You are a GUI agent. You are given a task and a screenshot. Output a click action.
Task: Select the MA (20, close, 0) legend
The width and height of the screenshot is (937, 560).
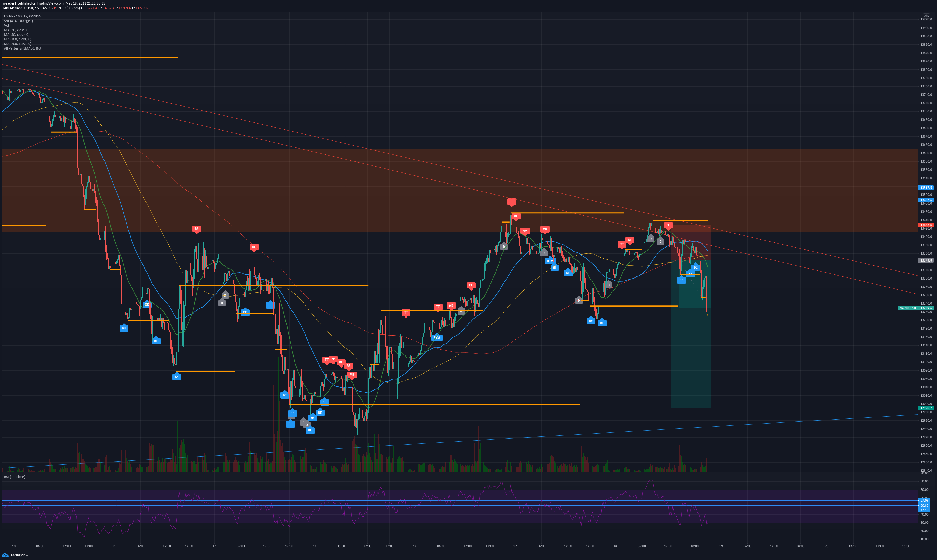pyautogui.click(x=17, y=30)
